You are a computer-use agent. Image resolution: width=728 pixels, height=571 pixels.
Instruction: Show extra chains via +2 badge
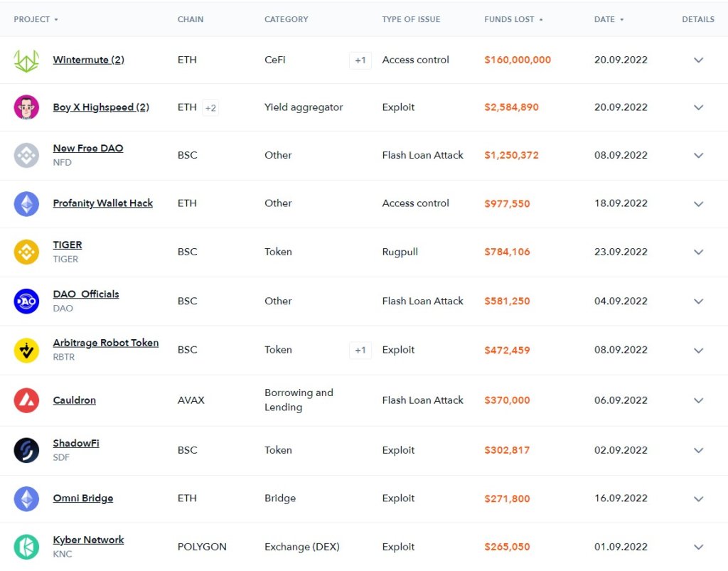(210, 107)
